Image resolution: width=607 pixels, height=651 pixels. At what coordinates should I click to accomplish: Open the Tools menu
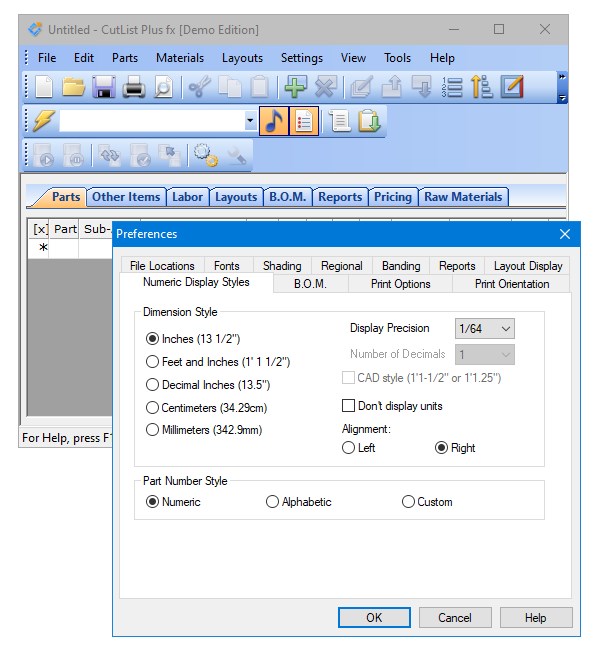(397, 58)
